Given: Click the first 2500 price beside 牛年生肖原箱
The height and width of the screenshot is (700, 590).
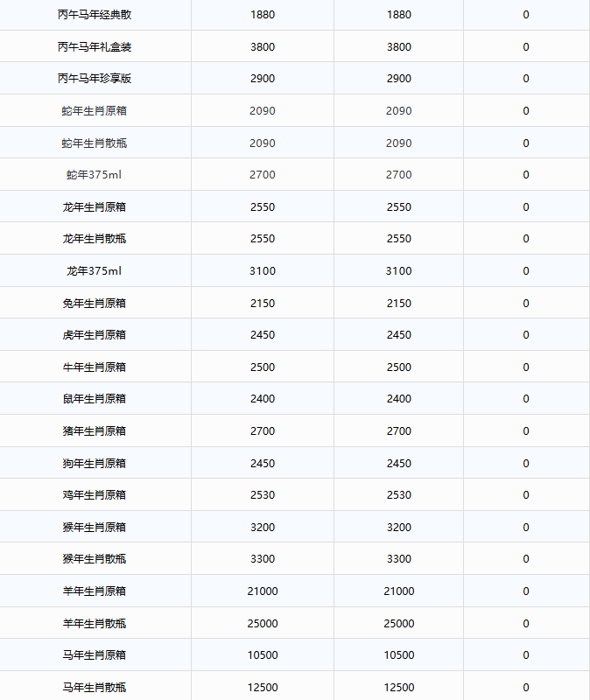Looking at the screenshot, I should tap(263, 367).
